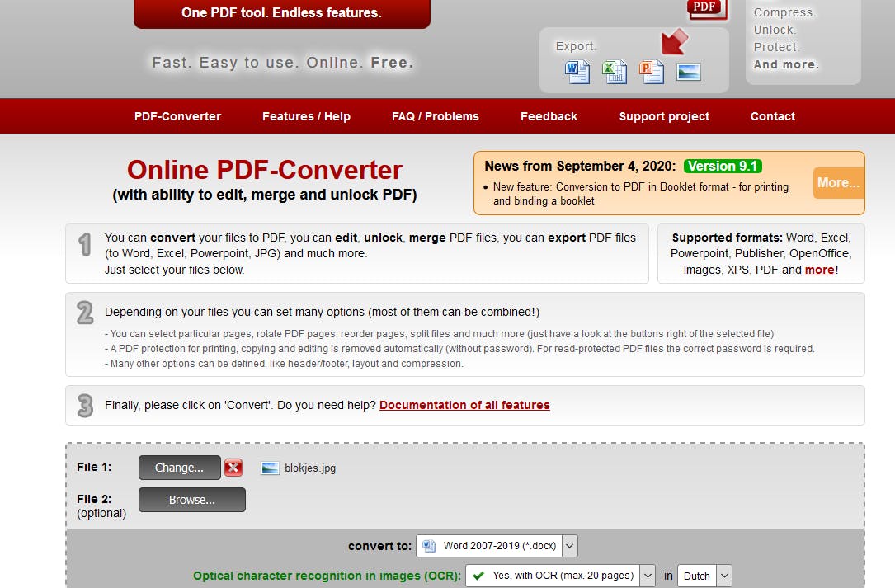Click the Excel export icon

[x=615, y=72]
